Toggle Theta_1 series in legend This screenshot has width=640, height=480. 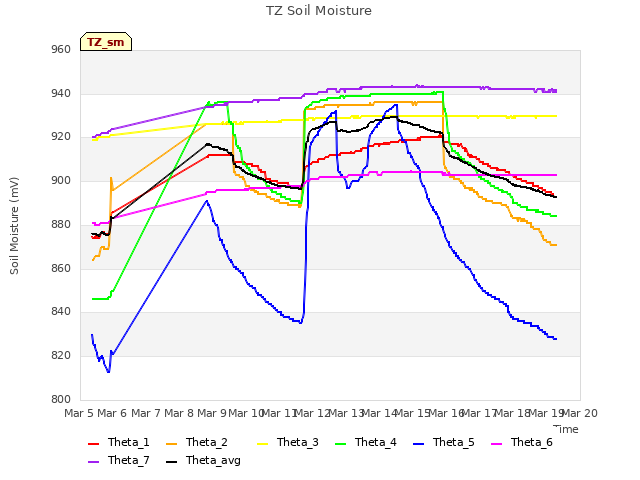point(119,442)
